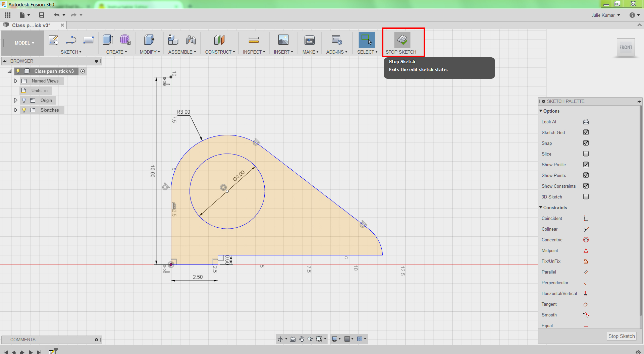
Task: Apply the Tangent constraint
Action: (586, 304)
